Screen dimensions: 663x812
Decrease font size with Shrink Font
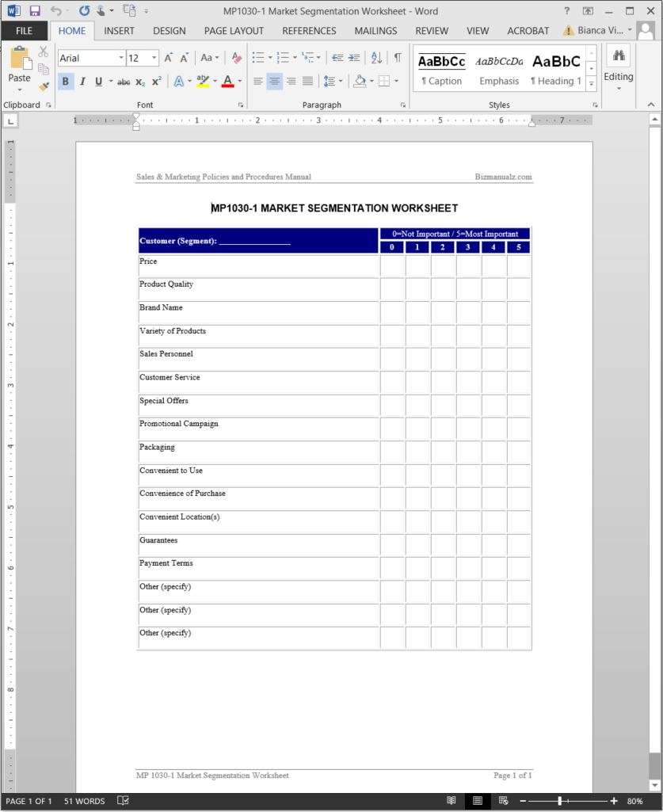185,58
